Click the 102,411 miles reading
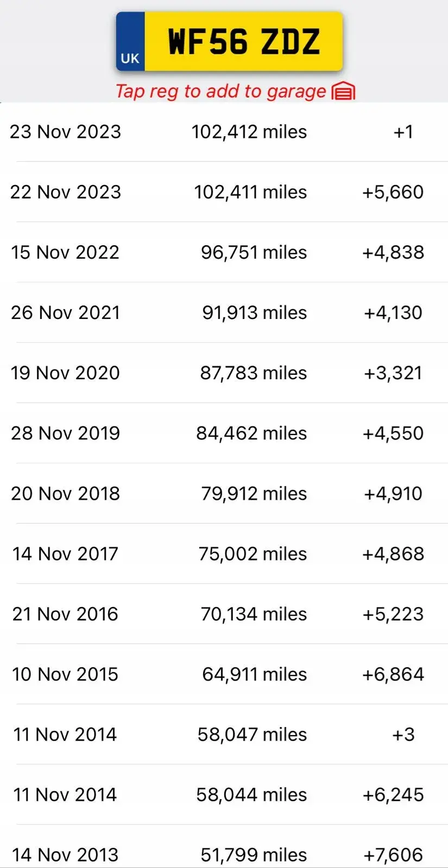Viewport: 448px width, 868px height. 250,192
